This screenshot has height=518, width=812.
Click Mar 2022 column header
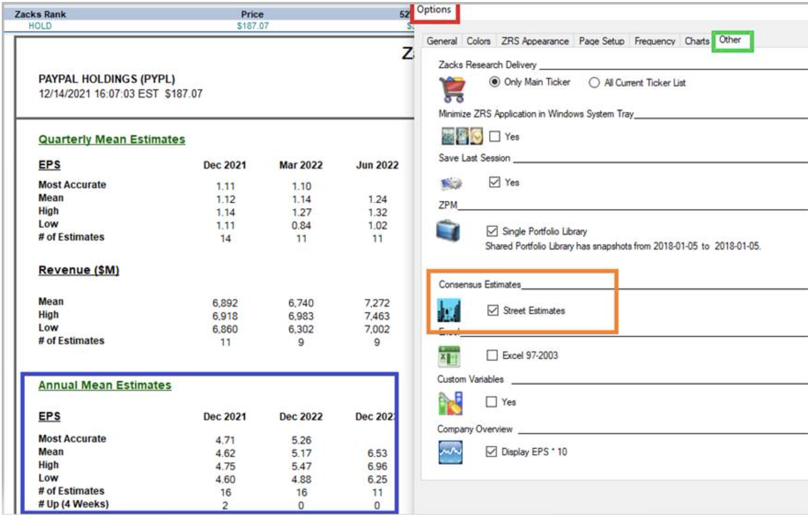(x=301, y=165)
